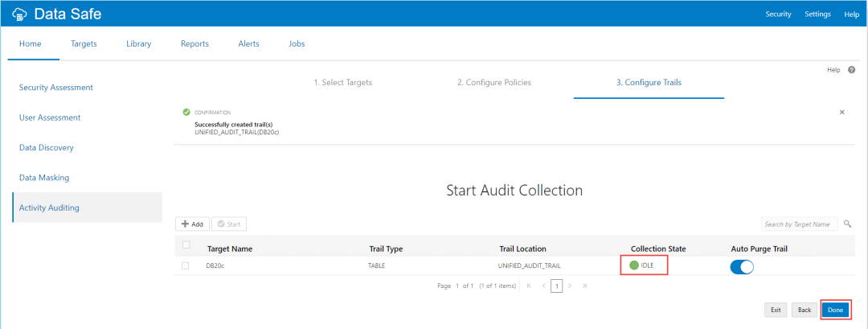Click the Done button
The height and width of the screenshot is (329, 868).
click(x=835, y=309)
